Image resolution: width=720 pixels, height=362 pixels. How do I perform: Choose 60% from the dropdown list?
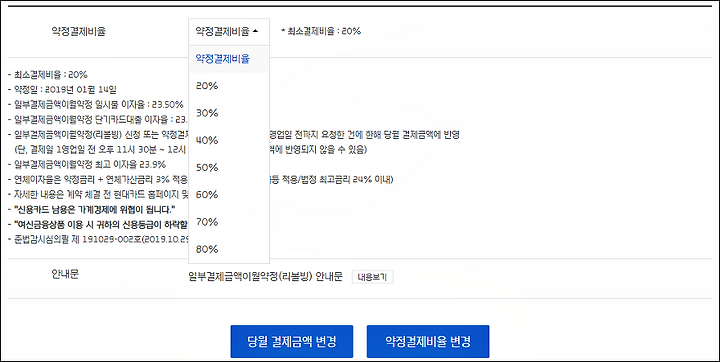229,195
